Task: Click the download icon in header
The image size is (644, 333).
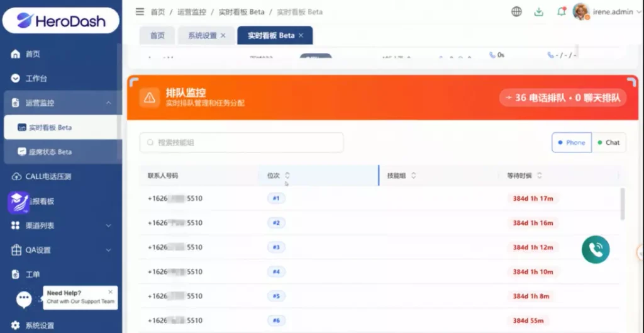Action: tap(538, 12)
